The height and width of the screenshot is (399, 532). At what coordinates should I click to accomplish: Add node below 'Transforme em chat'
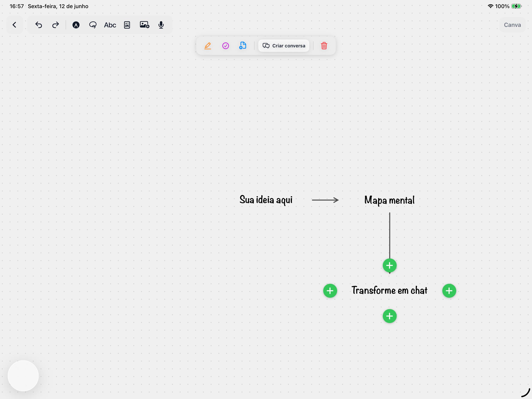390,316
